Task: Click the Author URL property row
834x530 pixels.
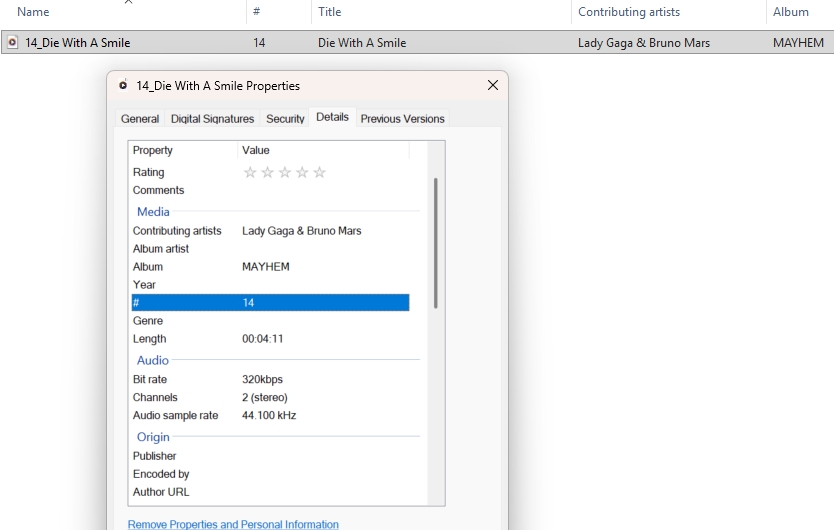Action: click(x=270, y=492)
